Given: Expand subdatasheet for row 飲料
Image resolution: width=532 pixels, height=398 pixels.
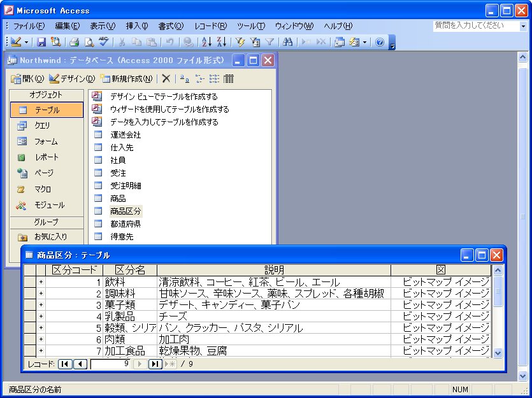Looking at the screenshot, I should 41,281.
